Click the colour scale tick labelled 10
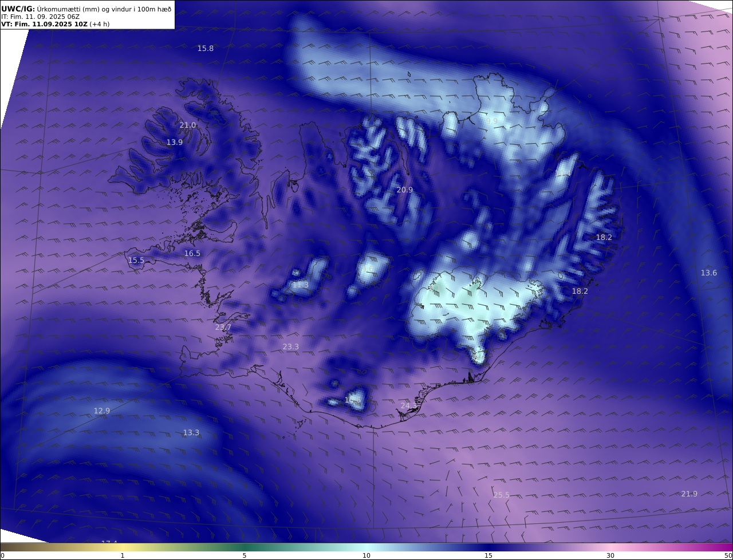This screenshot has height=560, width=733. 366,555
